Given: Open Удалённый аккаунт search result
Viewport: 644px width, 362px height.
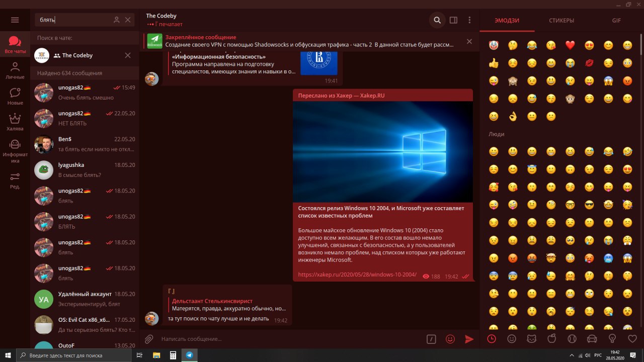Looking at the screenshot, I should [x=85, y=299].
